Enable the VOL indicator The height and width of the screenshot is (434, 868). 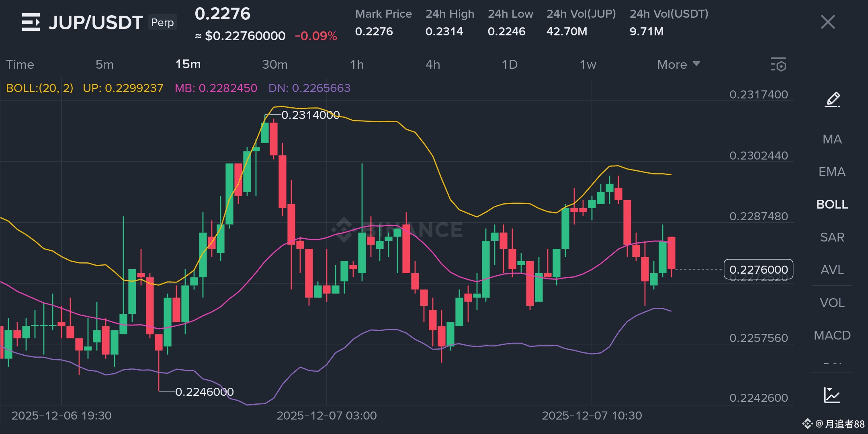point(832,303)
